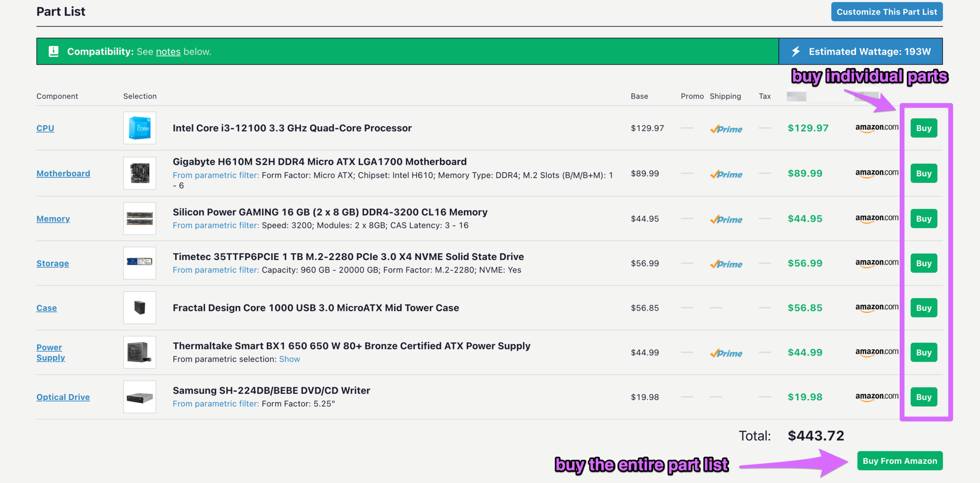Buy the Intel Core i3-12100 CPU
980x483 pixels.
coord(924,128)
